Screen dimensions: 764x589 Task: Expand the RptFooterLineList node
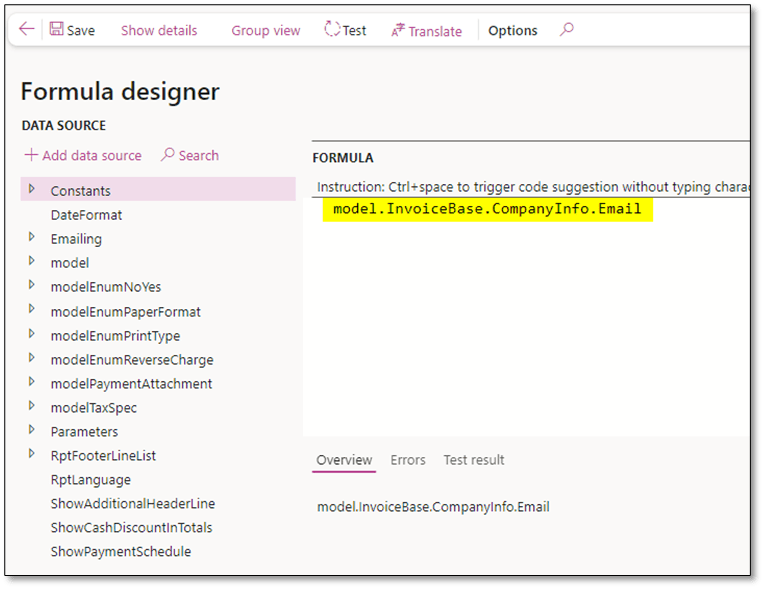click(x=32, y=455)
